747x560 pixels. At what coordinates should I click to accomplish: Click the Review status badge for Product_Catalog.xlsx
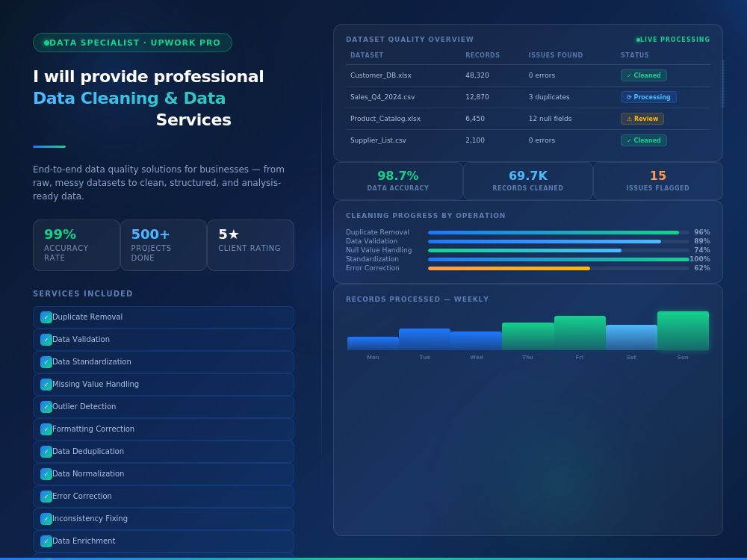point(642,119)
